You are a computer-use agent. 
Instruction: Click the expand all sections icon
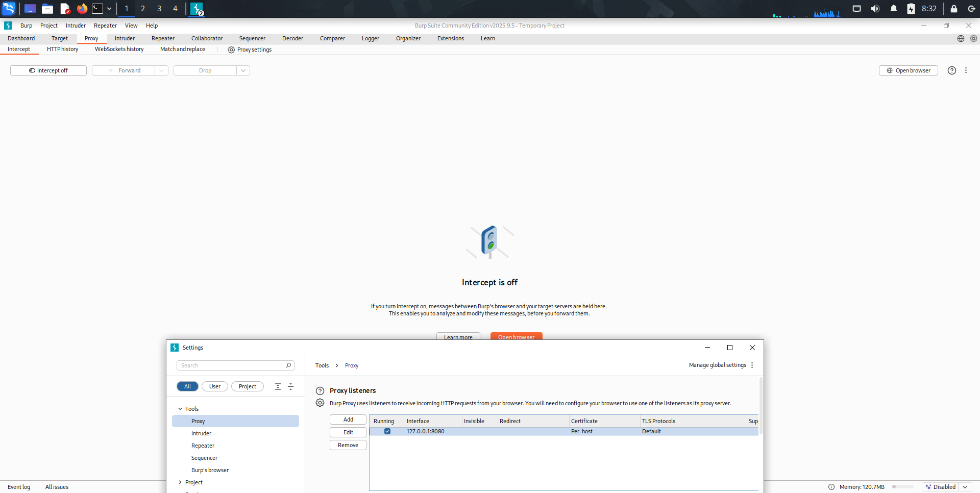[278, 386]
